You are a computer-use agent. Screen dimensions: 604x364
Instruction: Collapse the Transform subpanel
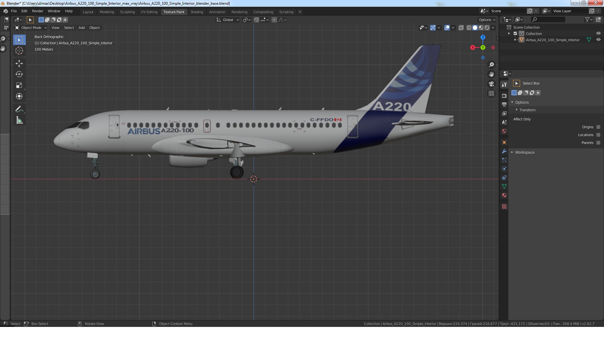517,110
